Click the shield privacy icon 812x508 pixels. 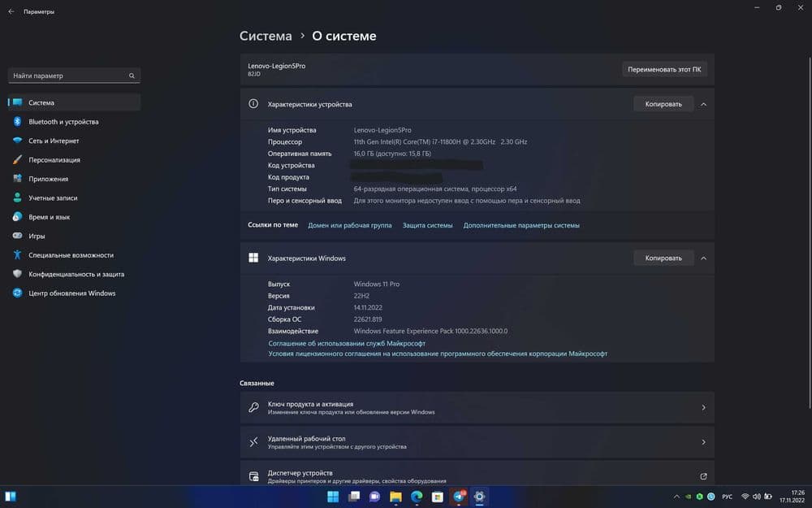tap(17, 274)
